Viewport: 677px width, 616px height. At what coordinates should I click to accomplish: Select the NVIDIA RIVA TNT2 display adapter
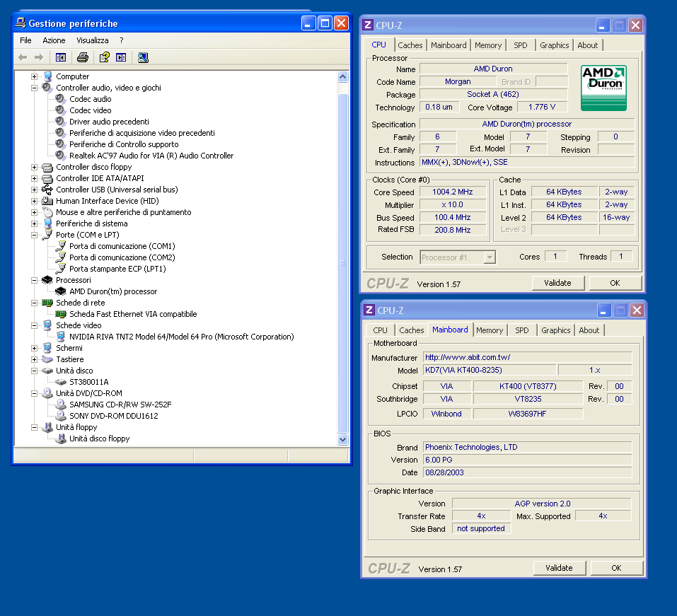pos(181,337)
